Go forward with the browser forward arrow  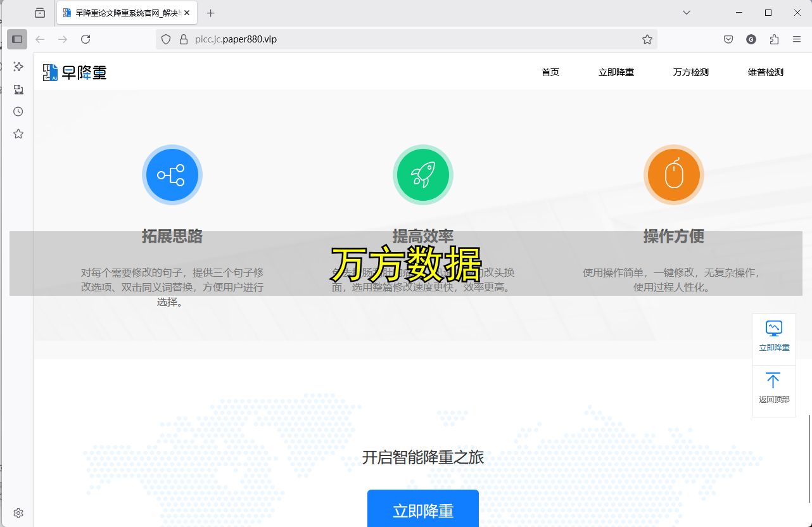(x=63, y=39)
